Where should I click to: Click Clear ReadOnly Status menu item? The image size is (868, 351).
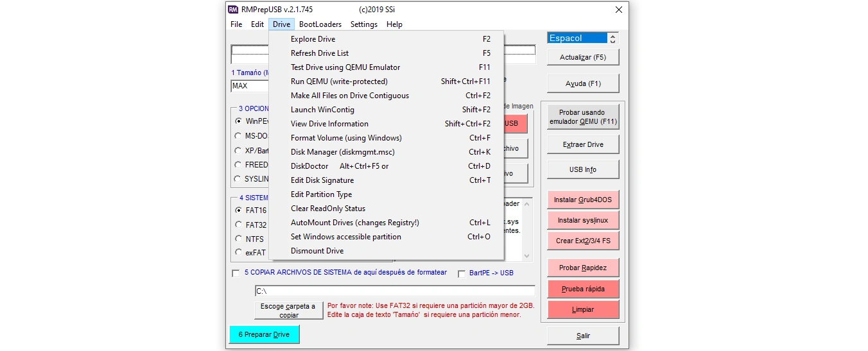pos(327,209)
